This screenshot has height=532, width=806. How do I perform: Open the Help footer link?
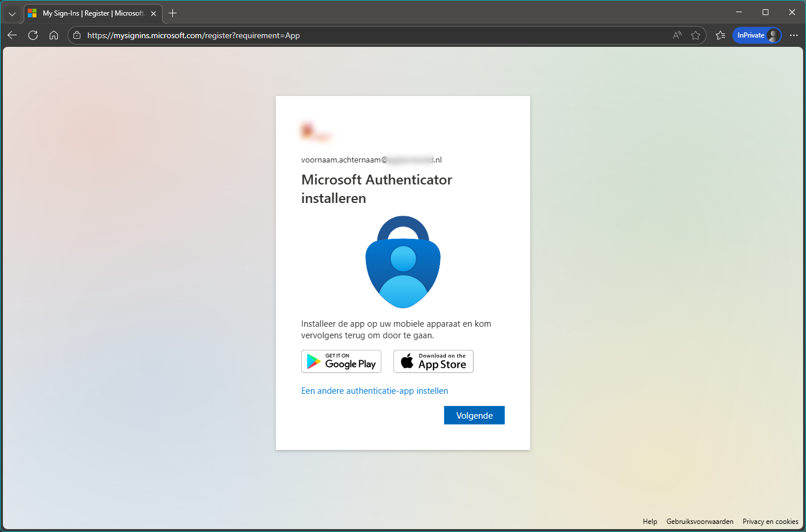tap(650, 522)
